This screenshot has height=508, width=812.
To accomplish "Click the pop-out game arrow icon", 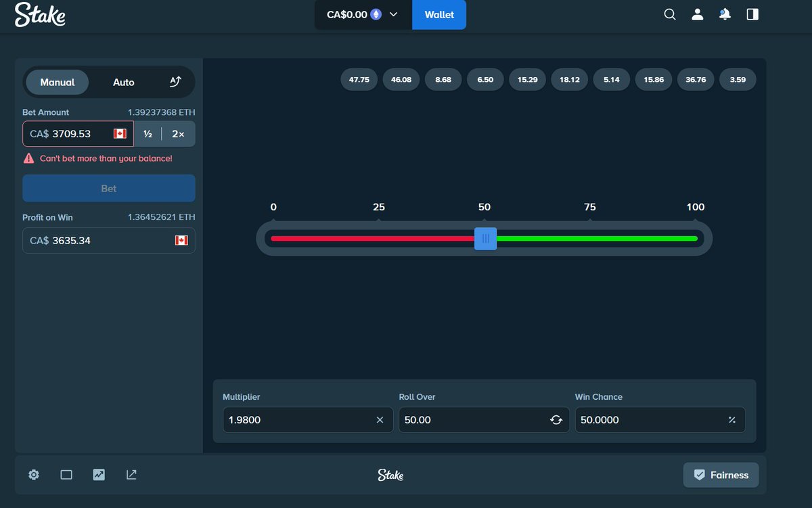I will 131,475.
